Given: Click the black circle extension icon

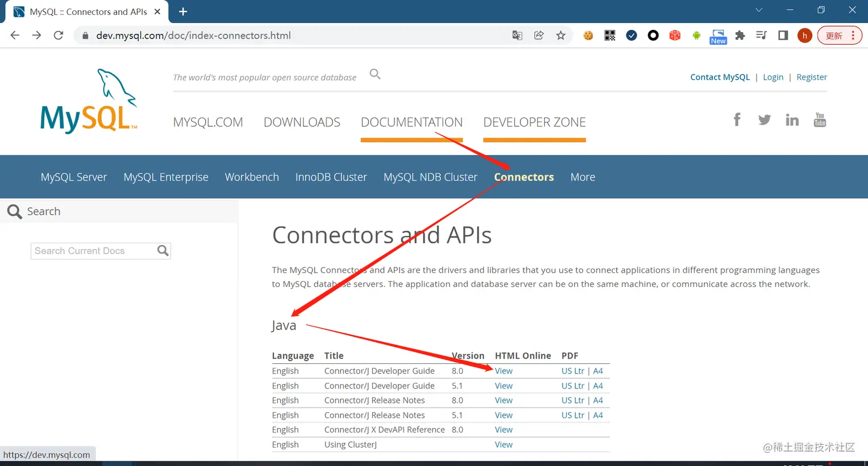Looking at the screenshot, I should [x=653, y=36].
